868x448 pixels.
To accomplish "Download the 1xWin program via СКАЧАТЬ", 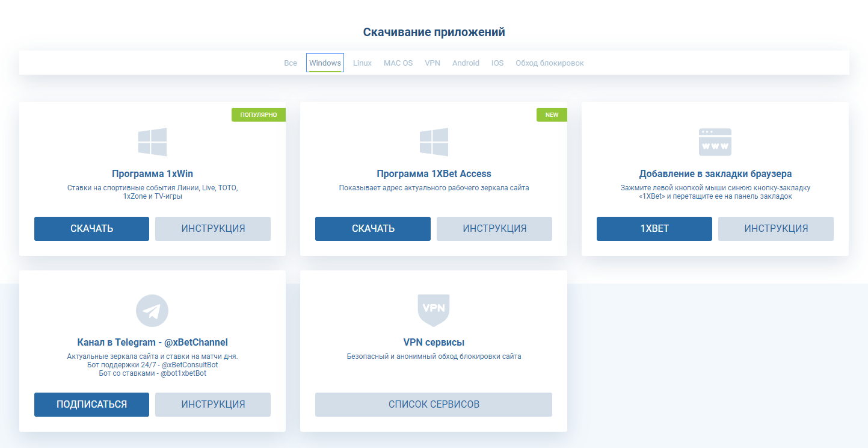I will [91, 229].
